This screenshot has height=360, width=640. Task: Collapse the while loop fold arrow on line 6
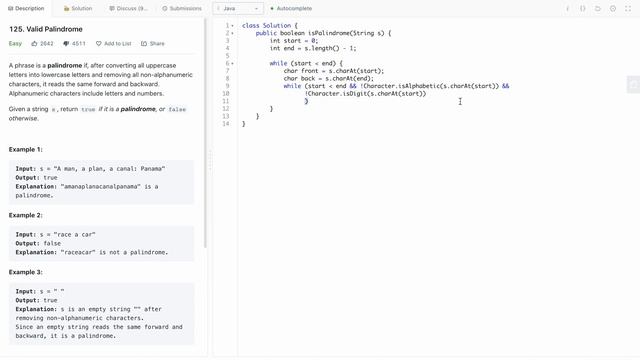click(x=233, y=64)
